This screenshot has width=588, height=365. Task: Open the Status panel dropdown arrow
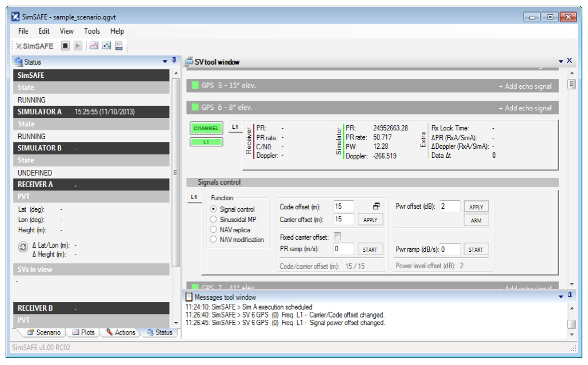click(165, 61)
